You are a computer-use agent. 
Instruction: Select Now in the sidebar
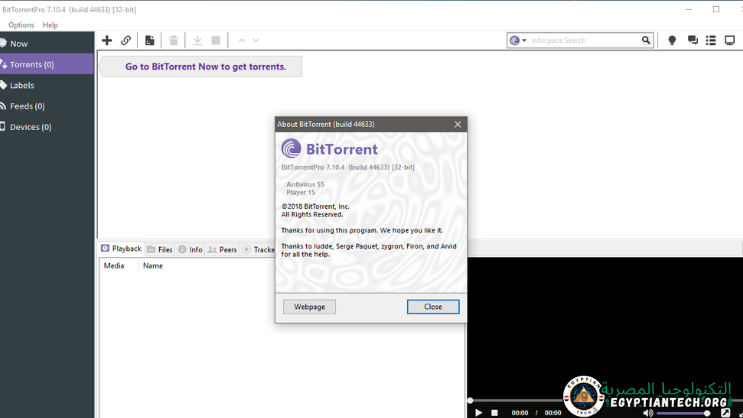[x=46, y=44]
